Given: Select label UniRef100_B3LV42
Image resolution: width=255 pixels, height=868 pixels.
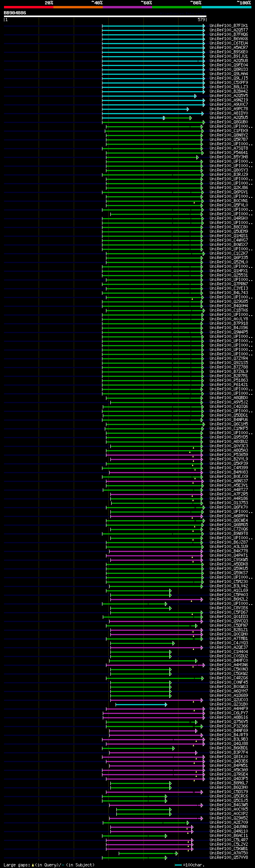Looking at the screenshot, I should (x=229, y=586).
